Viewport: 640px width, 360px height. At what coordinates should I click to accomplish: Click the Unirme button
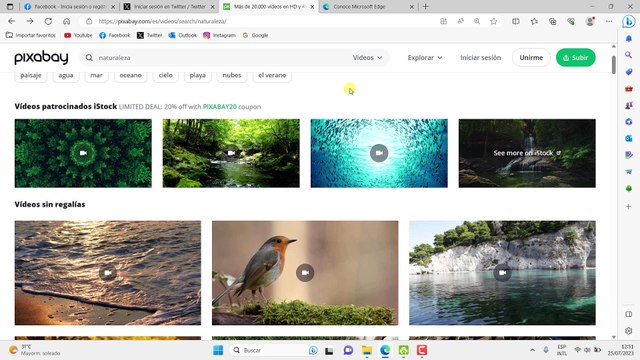click(531, 58)
